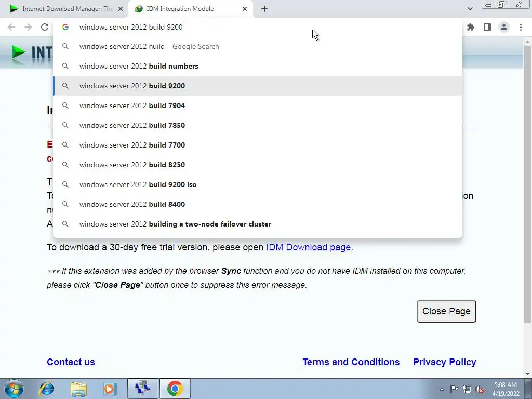The width and height of the screenshot is (532, 399).
Task: Open the clock showing 5:08 AM
Action: (506, 389)
